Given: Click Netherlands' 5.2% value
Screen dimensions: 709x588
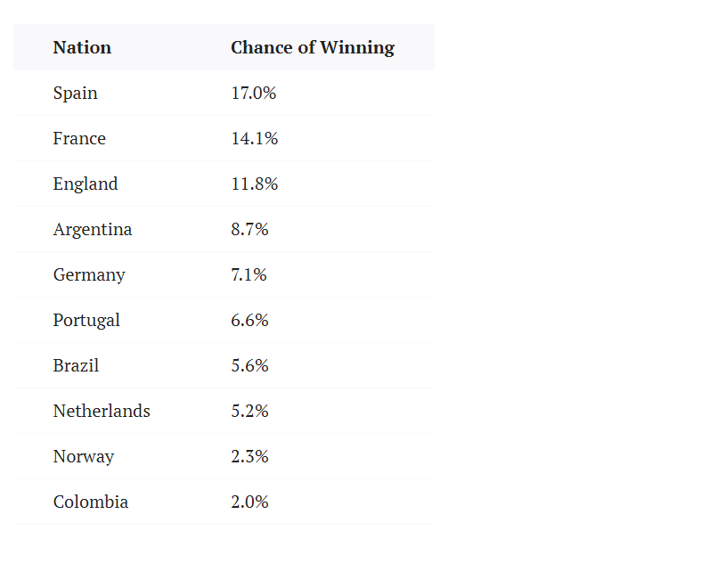Looking at the screenshot, I should [249, 411].
